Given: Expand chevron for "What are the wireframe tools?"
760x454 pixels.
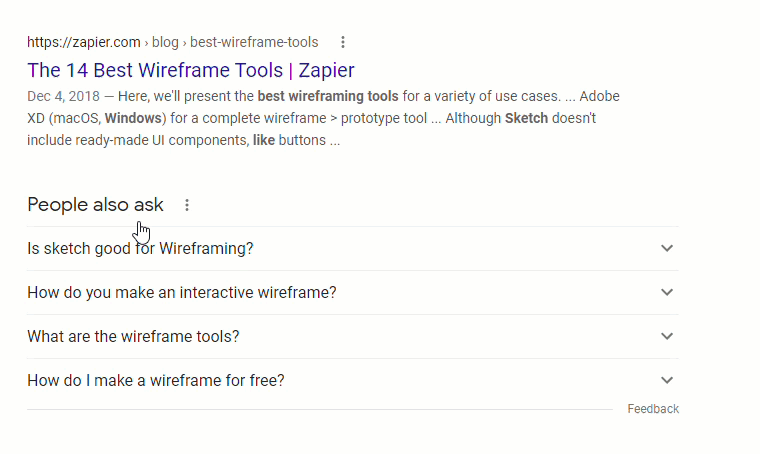Looking at the screenshot, I should (x=667, y=336).
